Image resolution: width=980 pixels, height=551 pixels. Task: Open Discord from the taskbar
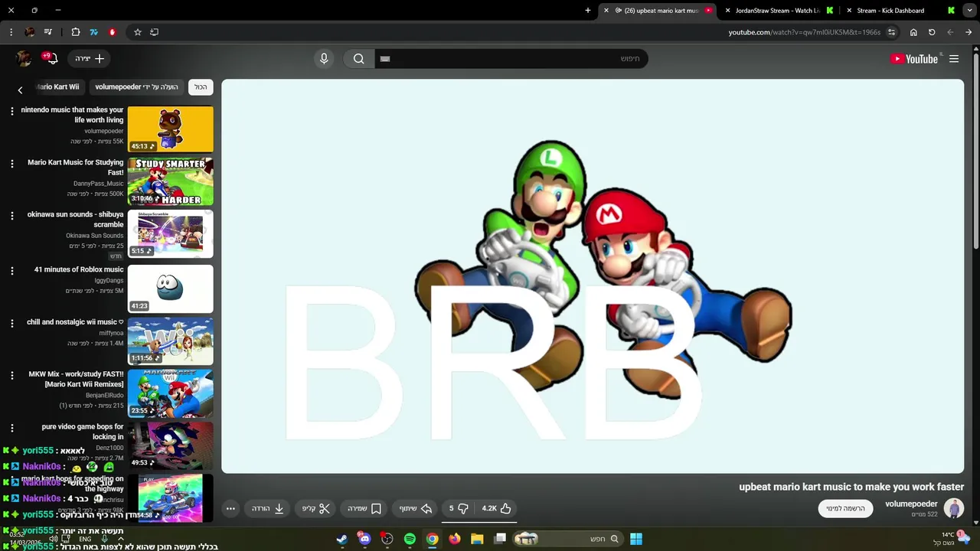pyautogui.click(x=364, y=539)
